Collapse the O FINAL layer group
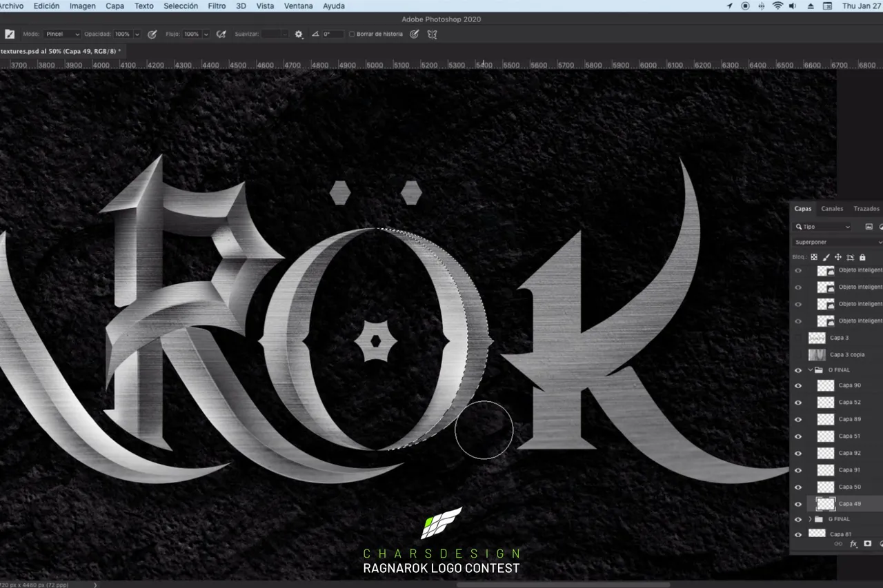Image resolution: width=883 pixels, height=588 pixels. click(811, 370)
